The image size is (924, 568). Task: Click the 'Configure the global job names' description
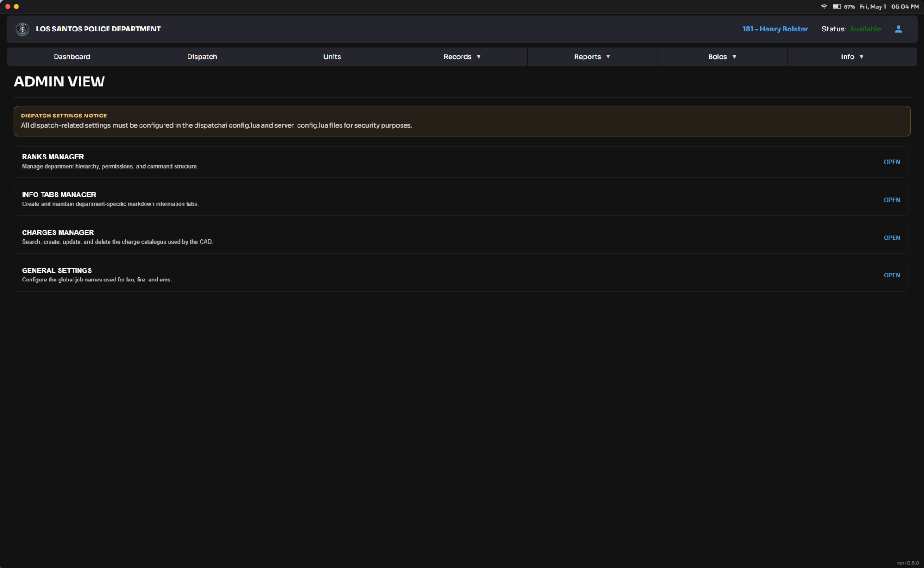pyautogui.click(x=97, y=280)
